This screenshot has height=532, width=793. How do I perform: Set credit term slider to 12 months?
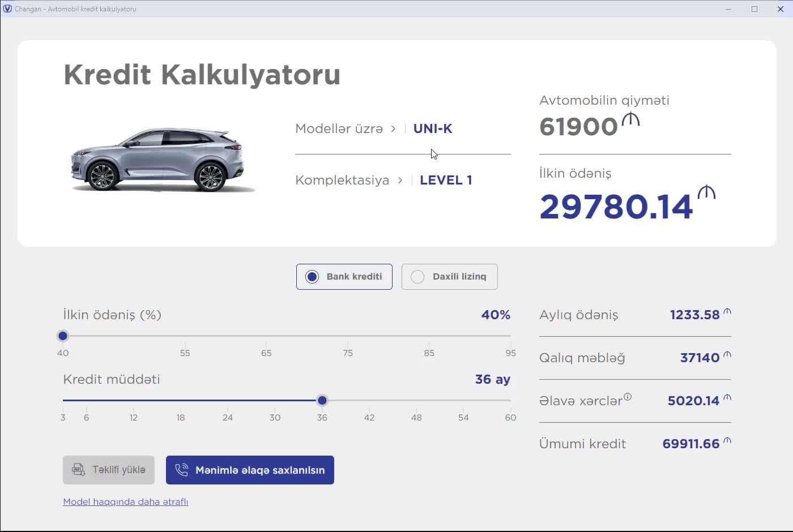coord(134,400)
